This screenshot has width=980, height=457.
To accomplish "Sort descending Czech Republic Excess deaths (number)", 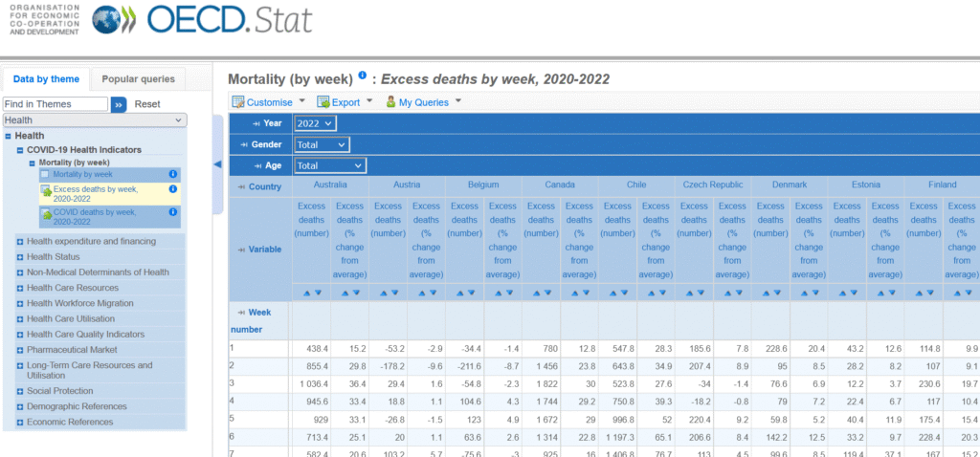I will click(x=700, y=293).
